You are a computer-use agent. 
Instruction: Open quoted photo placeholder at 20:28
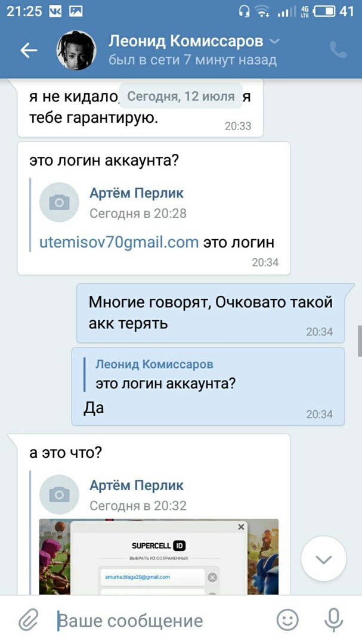[59, 202]
